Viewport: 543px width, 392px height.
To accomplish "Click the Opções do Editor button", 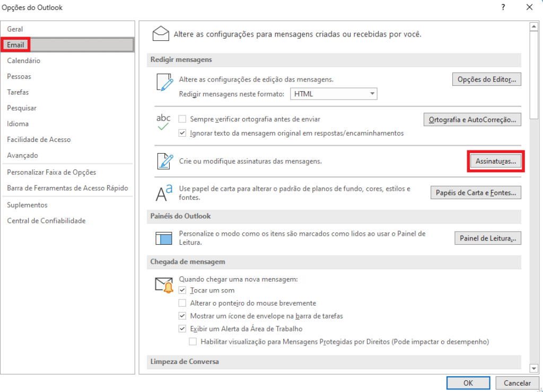I will (487, 79).
